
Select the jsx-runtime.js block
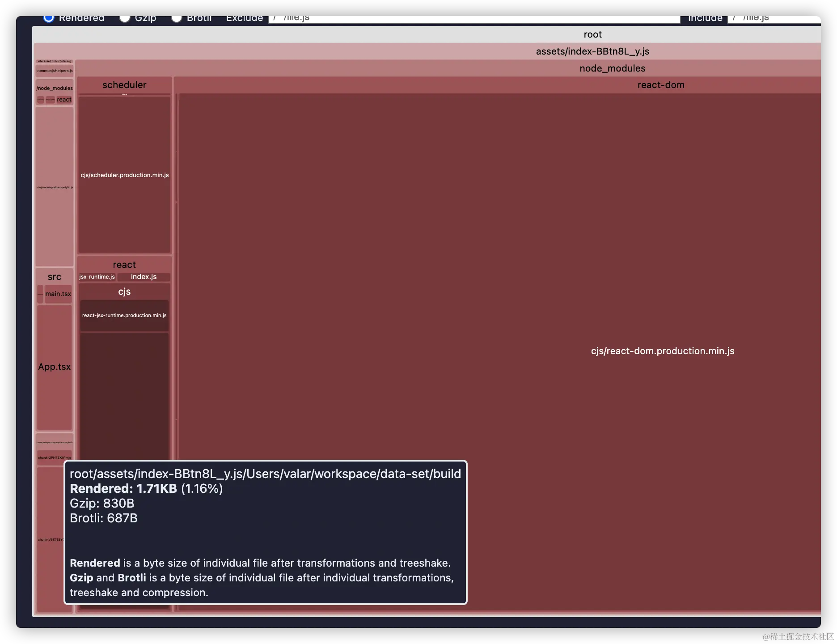pyautogui.click(x=97, y=277)
